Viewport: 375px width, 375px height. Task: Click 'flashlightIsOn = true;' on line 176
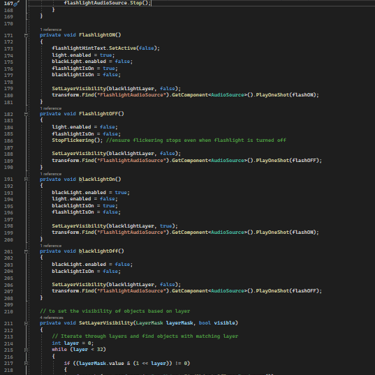[85, 68]
